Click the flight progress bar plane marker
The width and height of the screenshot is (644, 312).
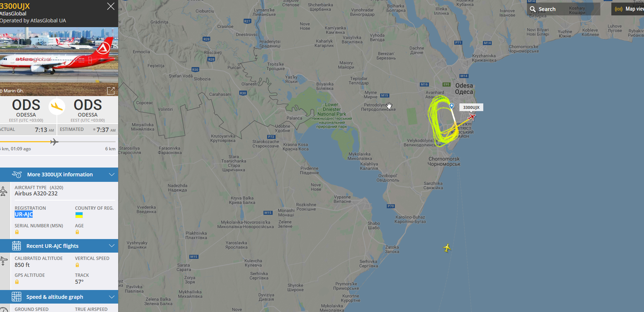coord(54,142)
